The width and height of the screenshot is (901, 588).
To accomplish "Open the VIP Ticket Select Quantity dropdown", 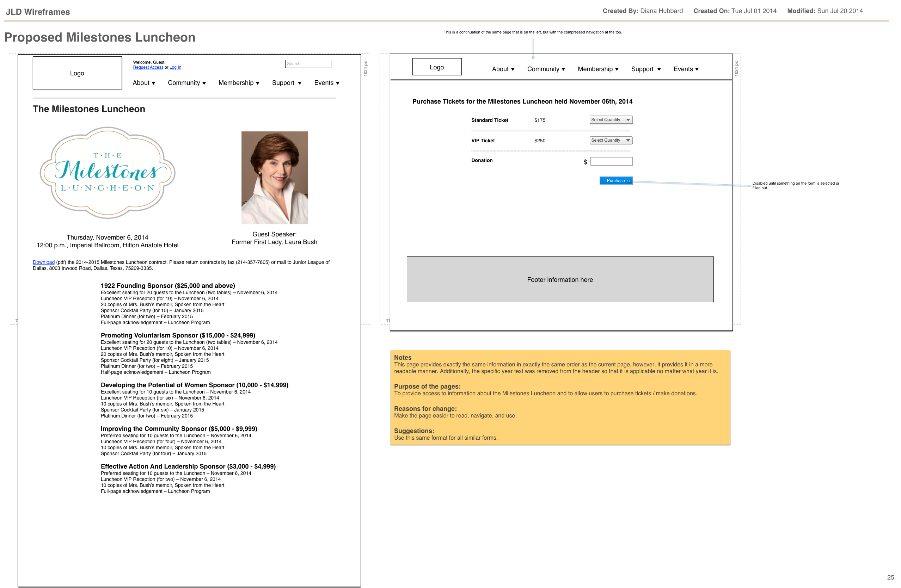I will 611,140.
